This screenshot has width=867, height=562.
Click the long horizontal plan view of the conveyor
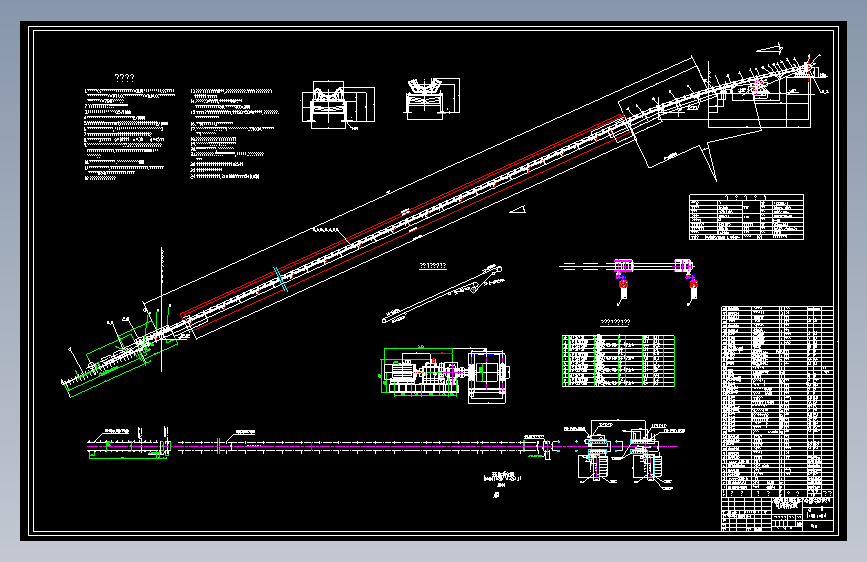point(320,444)
